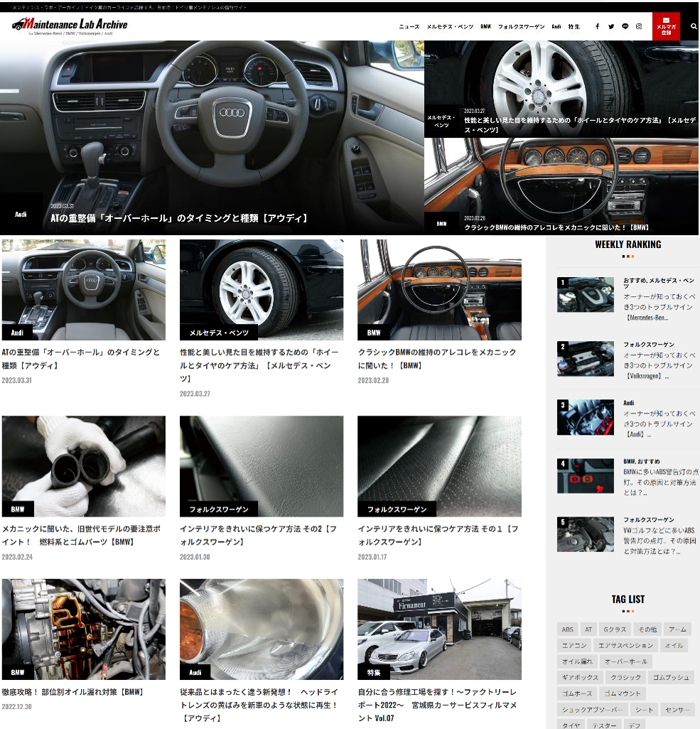Select the ABS tag
Viewport: 700px width, 729px height.
click(x=567, y=630)
